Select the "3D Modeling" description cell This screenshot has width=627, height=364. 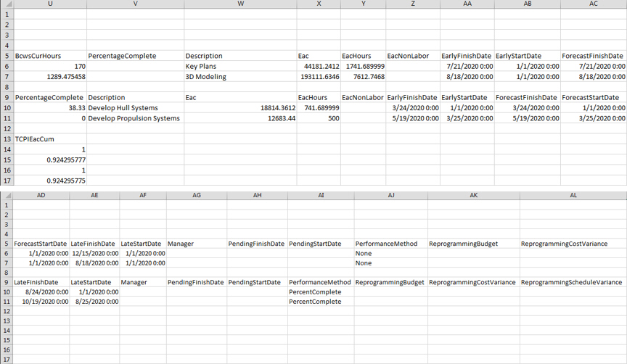coord(206,77)
